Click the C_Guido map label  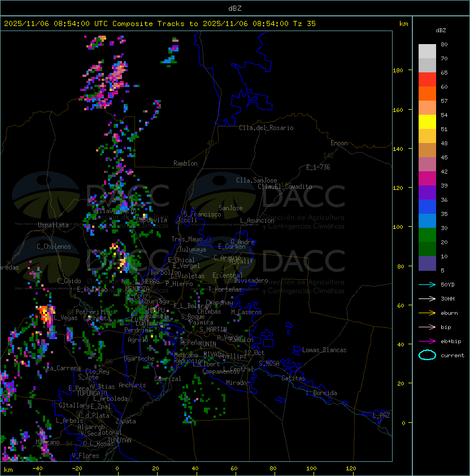(69, 281)
